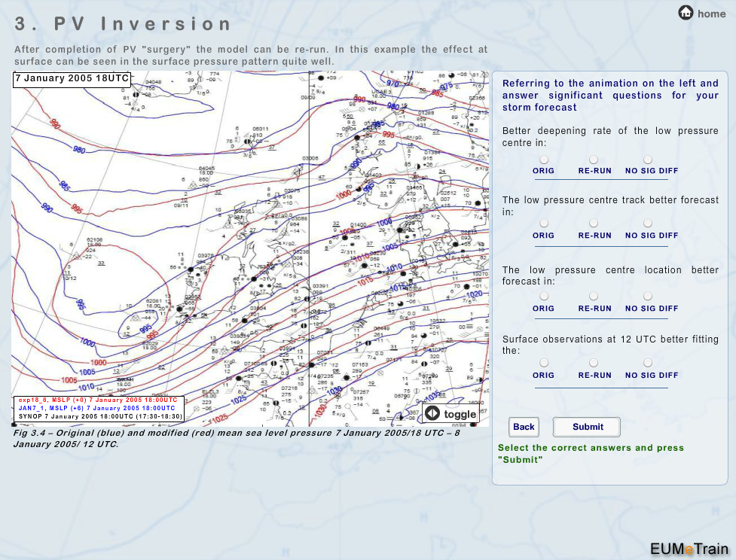Mark NO SIG DIFF for surface observations
736x560 pixels.
click(x=648, y=364)
